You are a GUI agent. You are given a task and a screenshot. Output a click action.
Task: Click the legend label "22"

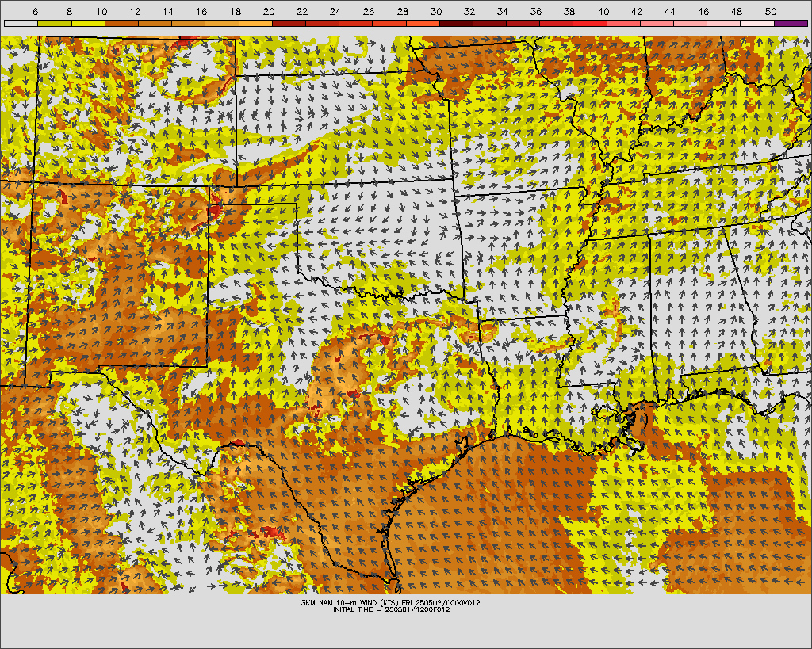click(x=302, y=11)
